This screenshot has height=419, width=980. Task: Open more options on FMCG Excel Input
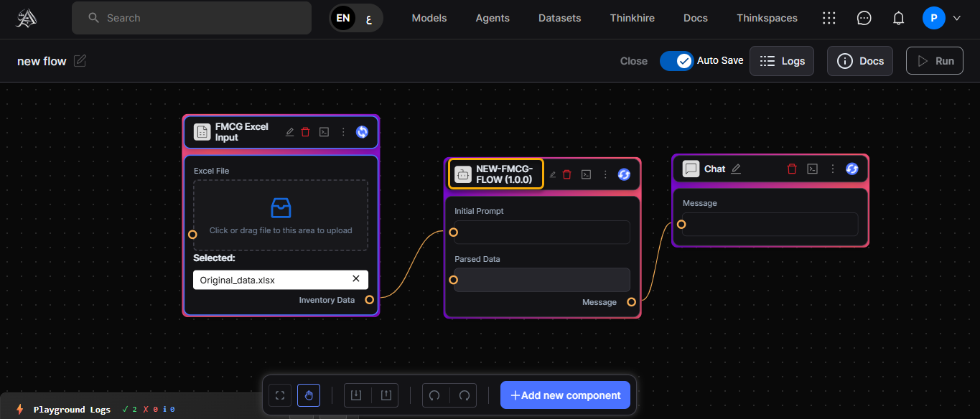coord(343,132)
